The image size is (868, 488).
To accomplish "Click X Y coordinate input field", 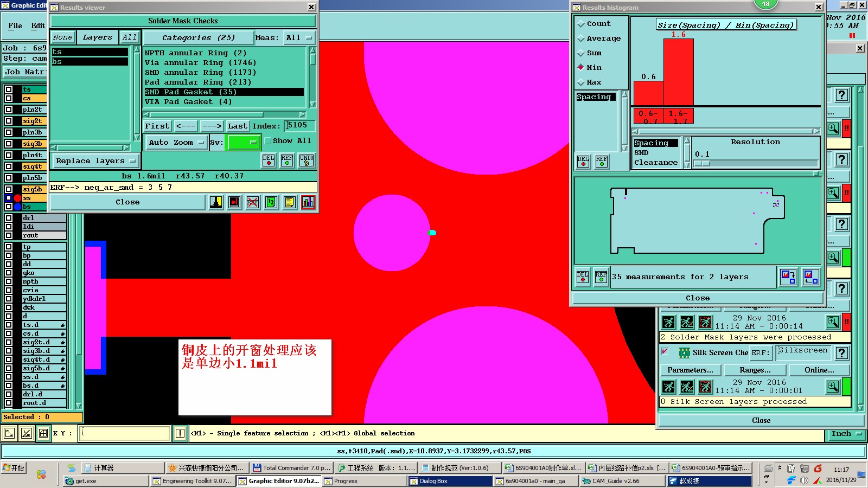I will click(125, 433).
